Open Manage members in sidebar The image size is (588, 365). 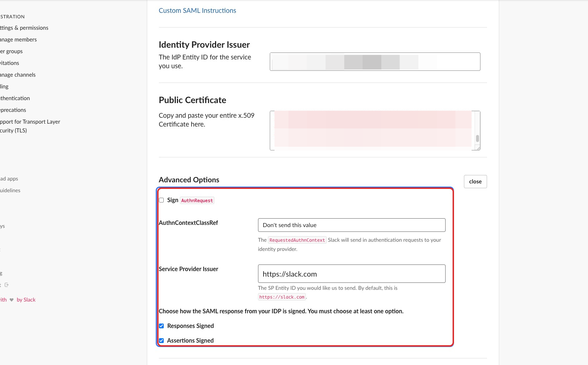[x=18, y=40]
